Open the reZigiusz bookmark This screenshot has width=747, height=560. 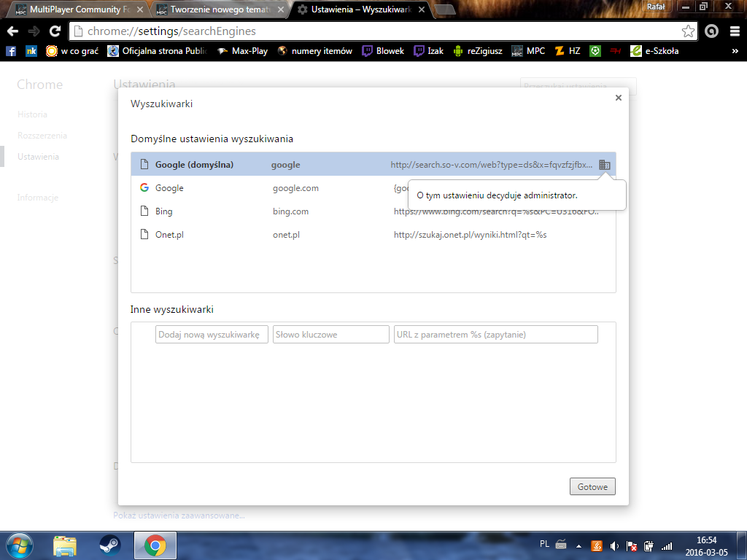pyautogui.click(x=477, y=51)
